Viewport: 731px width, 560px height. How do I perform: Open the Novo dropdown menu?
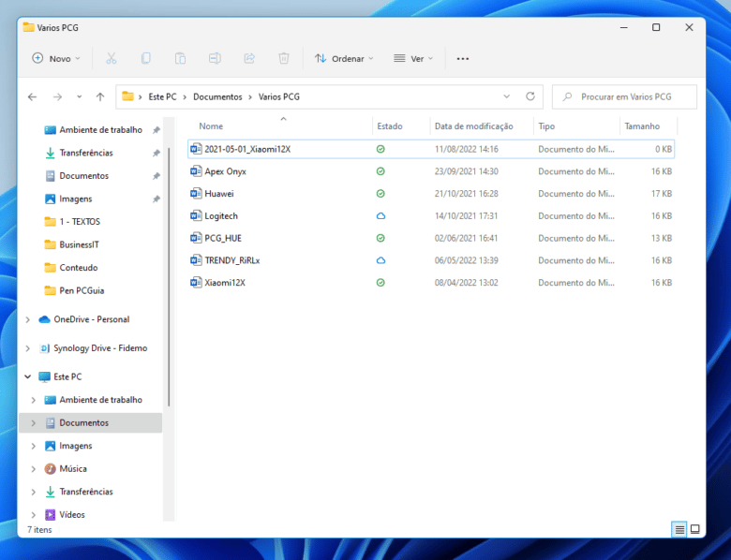56,58
